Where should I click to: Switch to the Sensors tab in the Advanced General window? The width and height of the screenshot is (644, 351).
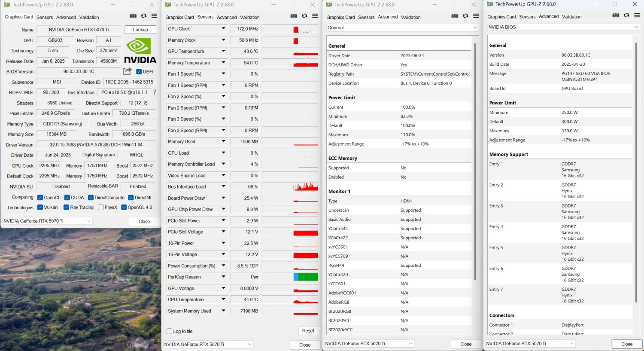(366, 17)
